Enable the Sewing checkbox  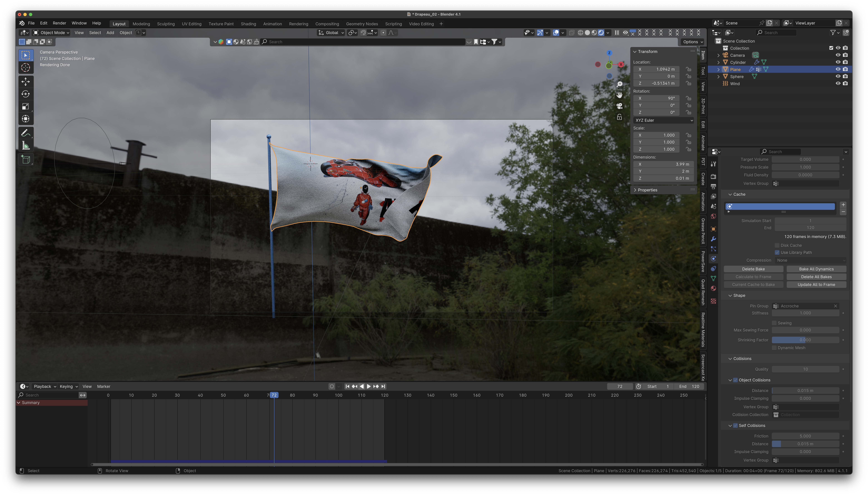[774, 323]
